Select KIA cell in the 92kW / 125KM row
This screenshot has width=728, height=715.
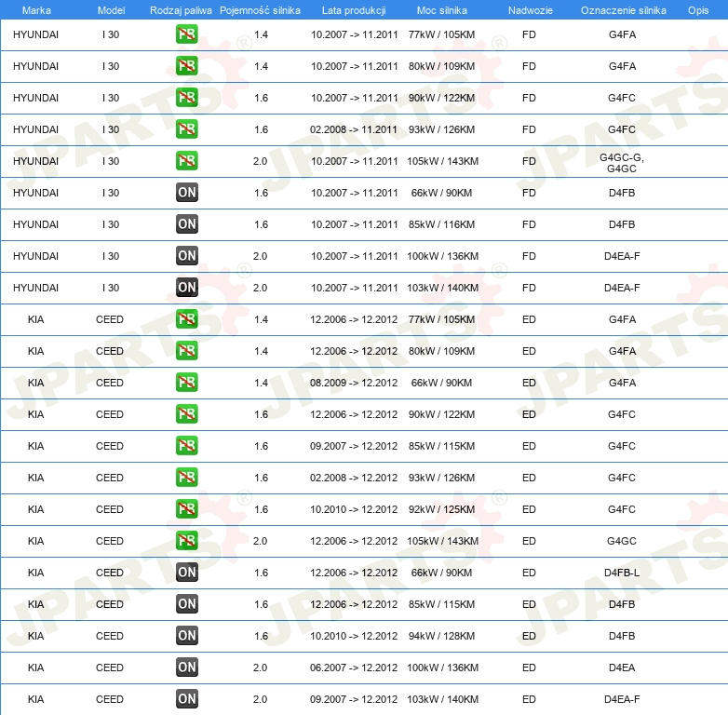(x=35, y=509)
